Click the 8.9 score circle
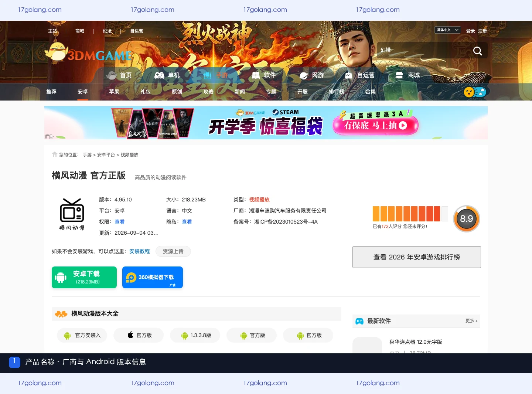 click(x=467, y=219)
